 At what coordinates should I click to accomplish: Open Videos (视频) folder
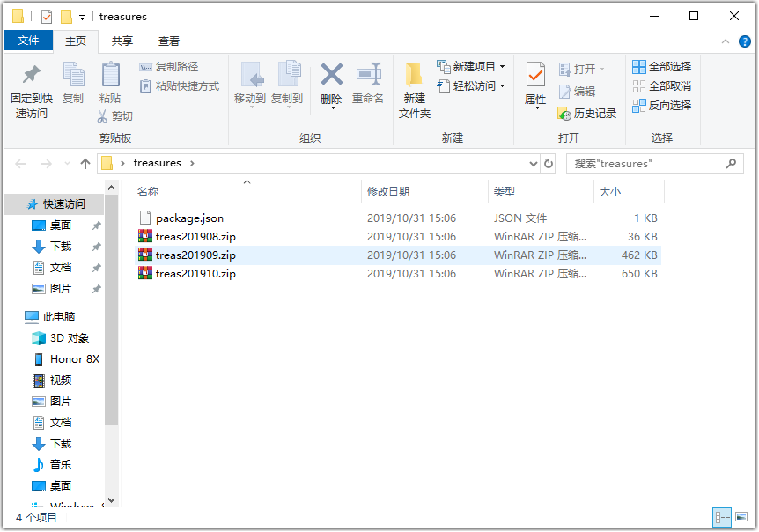point(52,381)
